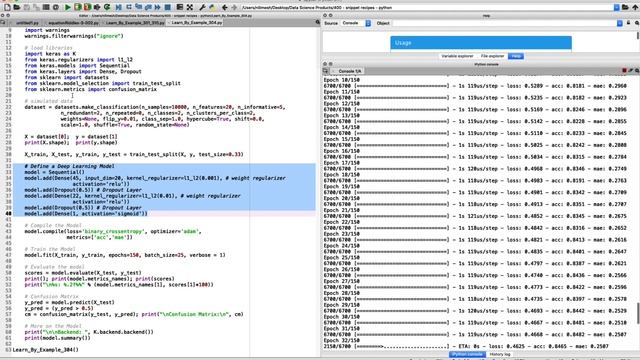Click the IPython console vertical scrollbar
Image resolution: width=640 pixels, height=360 pixels.
click(638, 313)
